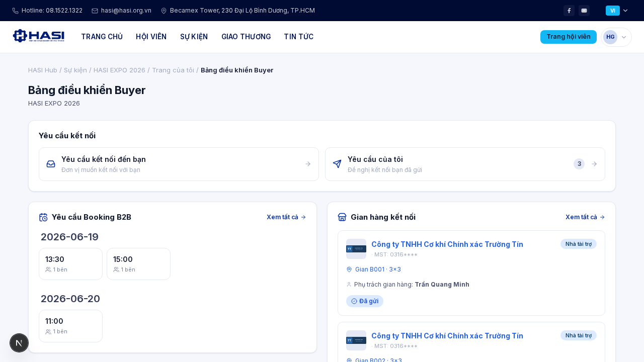Click the HASI EXPO 2026 breadcrumb
The image size is (644, 362).
119,70
